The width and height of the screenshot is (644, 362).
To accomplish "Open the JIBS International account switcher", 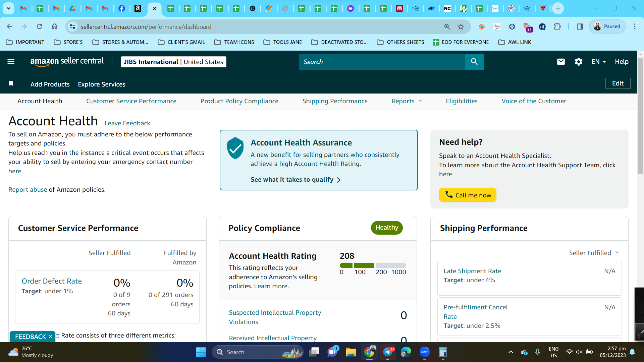I will 173,62.
